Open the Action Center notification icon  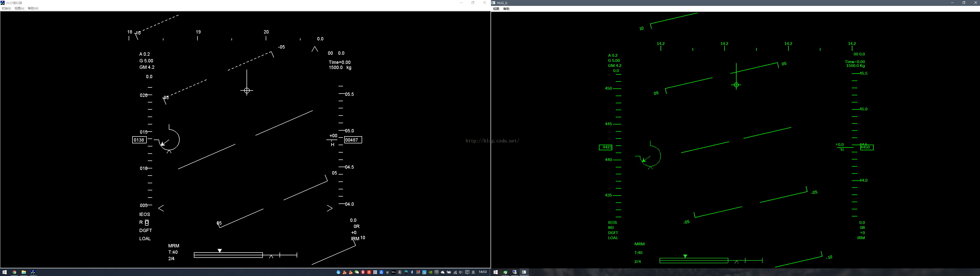tap(467, 272)
